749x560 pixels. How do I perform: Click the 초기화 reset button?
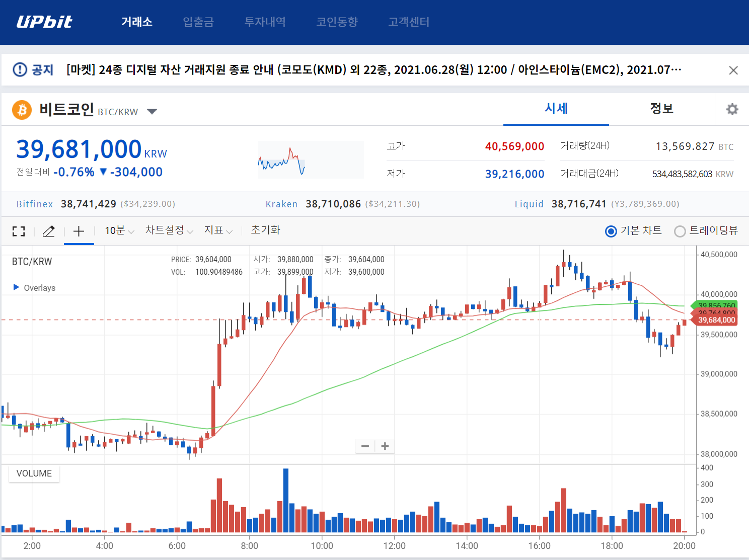click(265, 230)
